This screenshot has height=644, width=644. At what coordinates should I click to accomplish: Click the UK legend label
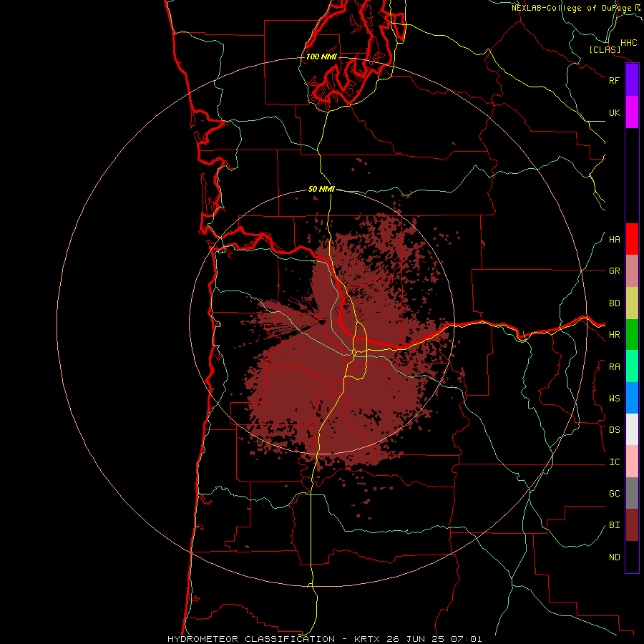pos(614,112)
